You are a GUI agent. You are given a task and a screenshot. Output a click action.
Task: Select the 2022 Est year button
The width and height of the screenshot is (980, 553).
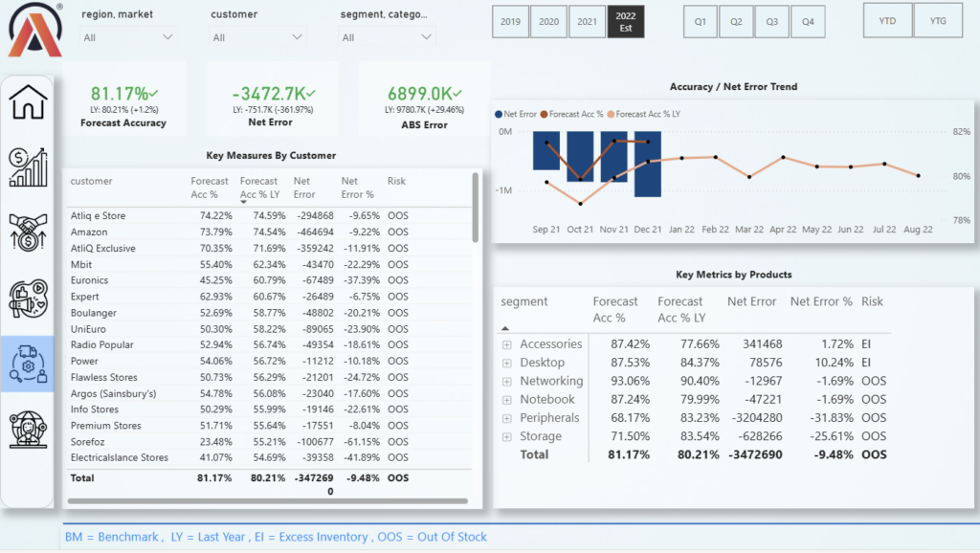point(626,22)
